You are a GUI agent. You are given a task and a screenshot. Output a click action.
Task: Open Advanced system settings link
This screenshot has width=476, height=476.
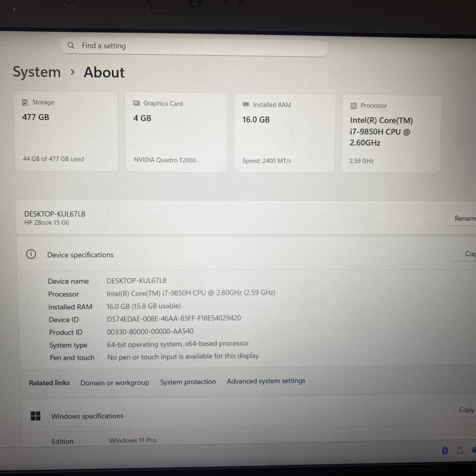click(x=266, y=381)
